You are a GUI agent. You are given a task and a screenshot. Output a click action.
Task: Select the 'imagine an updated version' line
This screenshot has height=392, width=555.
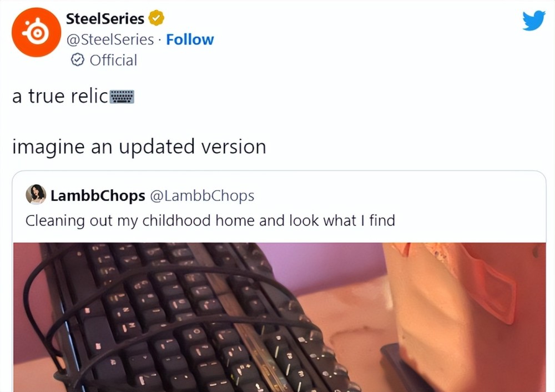coord(139,147)
